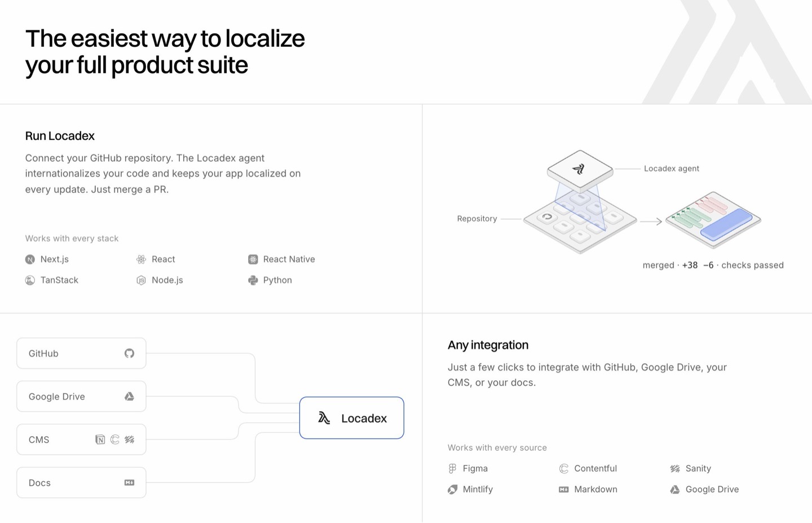The height and width of the screenshot is (523, 812).
Task: Click the Python label
Action: [277, 280]
